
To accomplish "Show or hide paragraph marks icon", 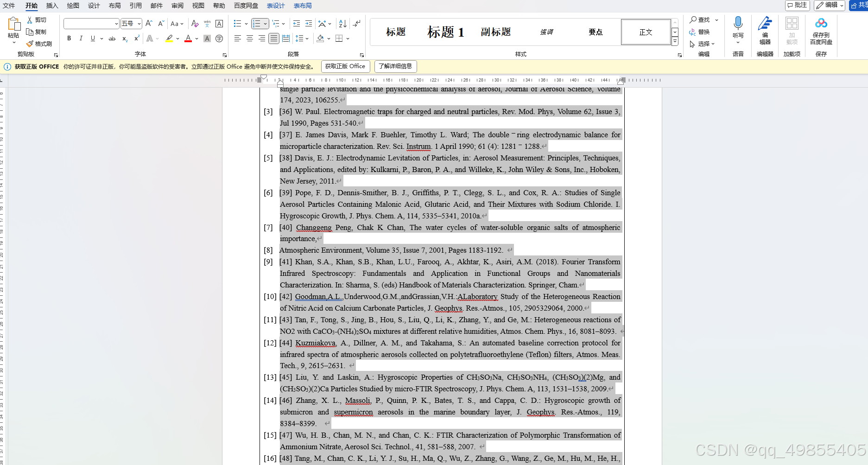I will pyautogui.click(x=357, y=24).
